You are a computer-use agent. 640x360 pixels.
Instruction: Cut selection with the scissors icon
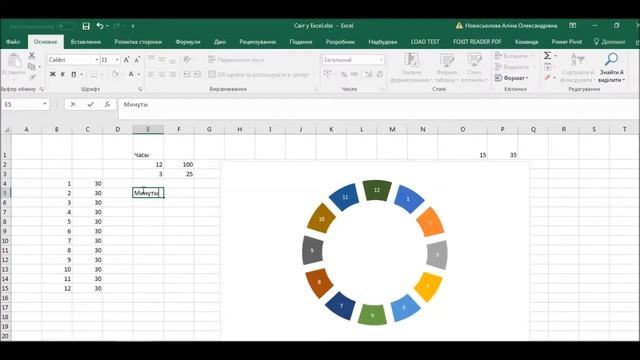32,55
